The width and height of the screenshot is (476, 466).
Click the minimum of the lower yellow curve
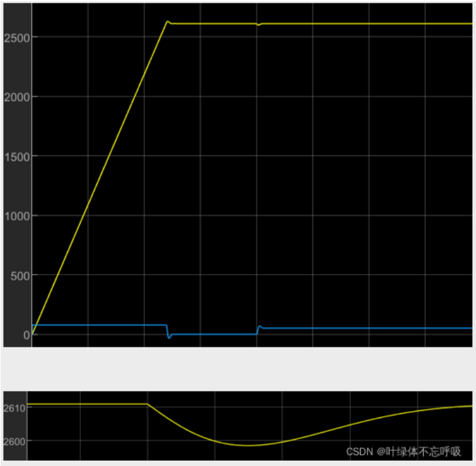(x=249, y=446)
